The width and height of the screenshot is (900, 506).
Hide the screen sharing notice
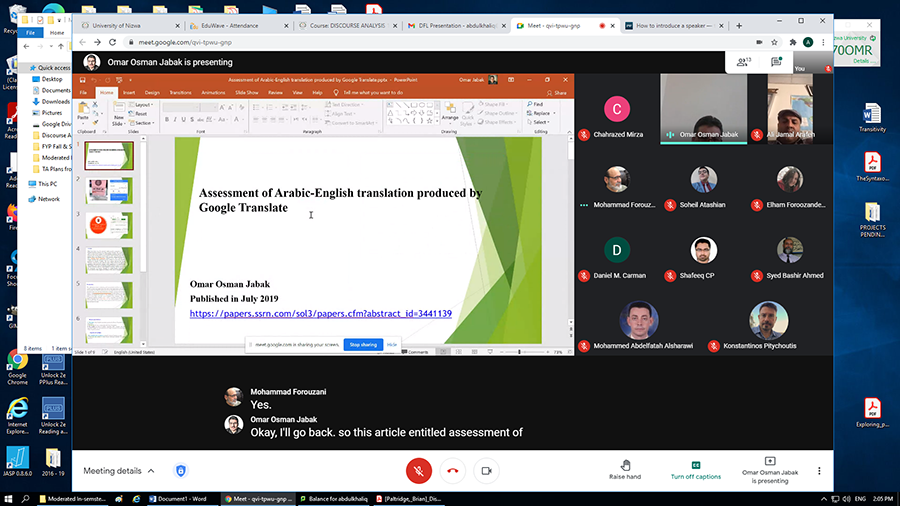click(x=391, y=345)
